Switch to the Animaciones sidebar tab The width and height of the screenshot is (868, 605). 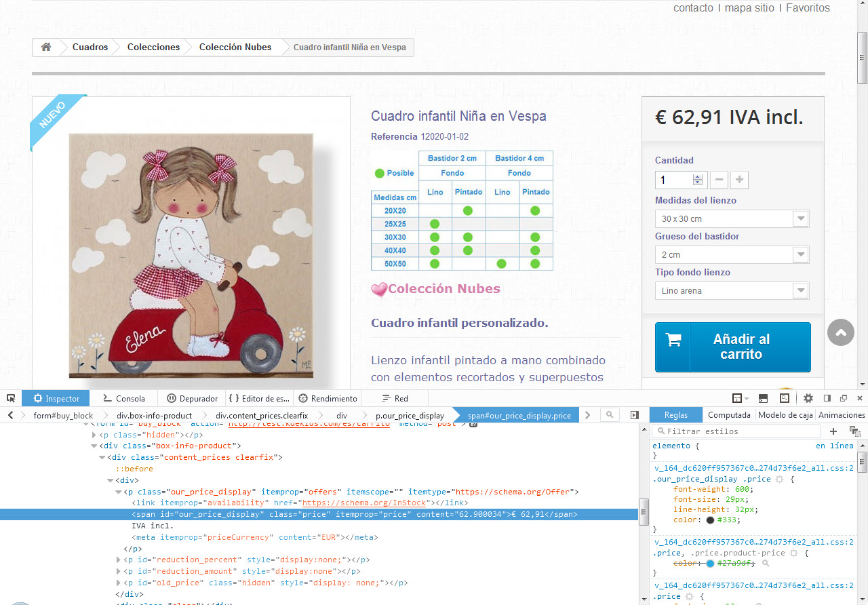tap(842, 415)
